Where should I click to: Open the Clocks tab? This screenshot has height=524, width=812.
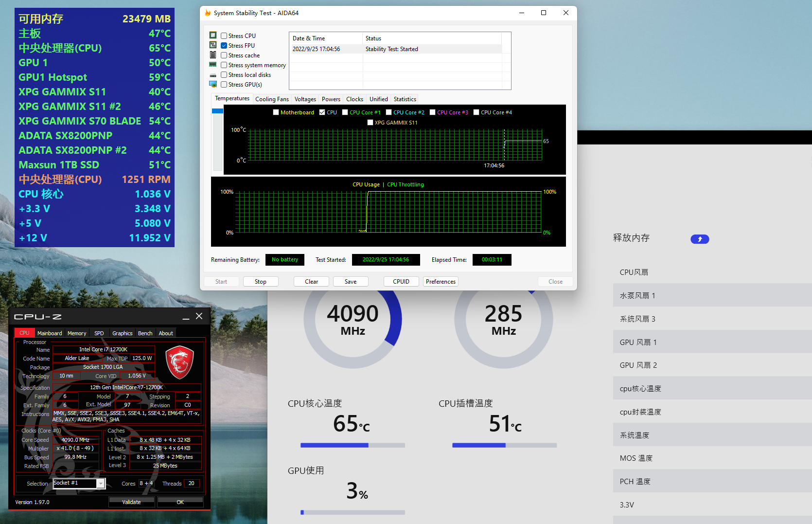pyautogui.click(x=354, y=99)
